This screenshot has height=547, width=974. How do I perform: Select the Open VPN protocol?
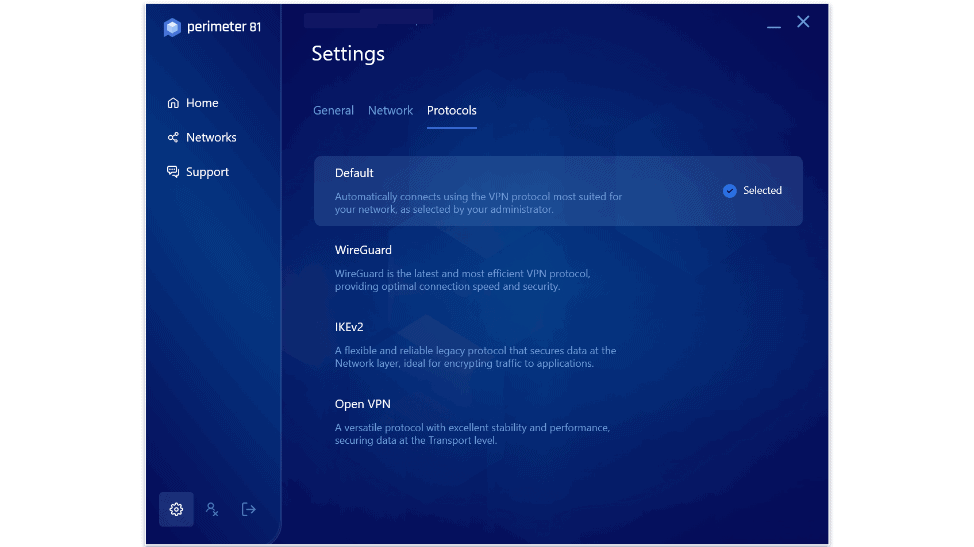[x=363, y=404]
